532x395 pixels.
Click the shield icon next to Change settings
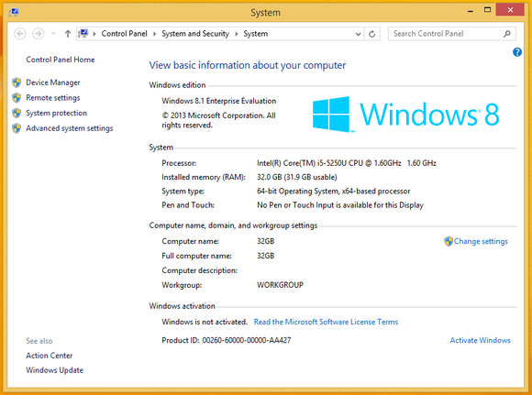pyautogui.click(x=449, y=241)
